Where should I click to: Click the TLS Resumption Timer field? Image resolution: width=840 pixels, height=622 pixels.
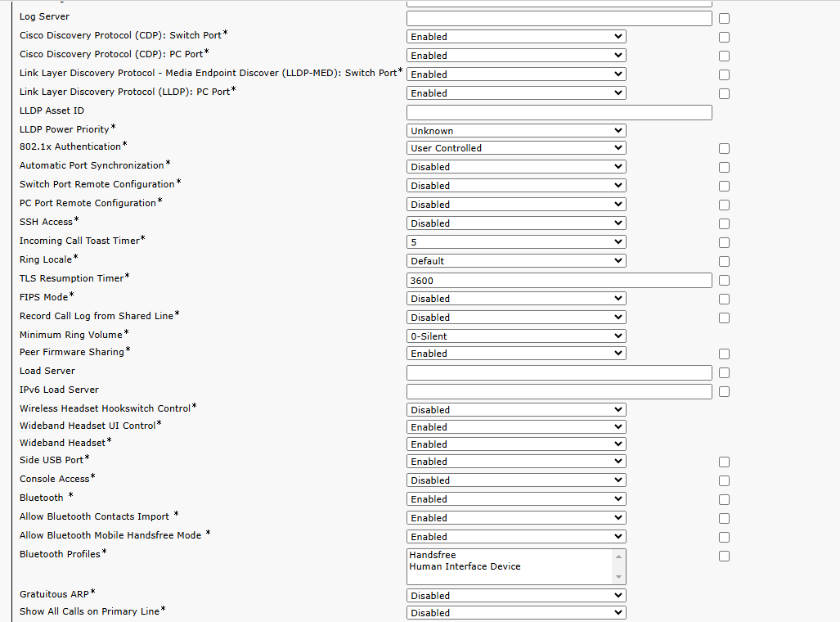559,280
